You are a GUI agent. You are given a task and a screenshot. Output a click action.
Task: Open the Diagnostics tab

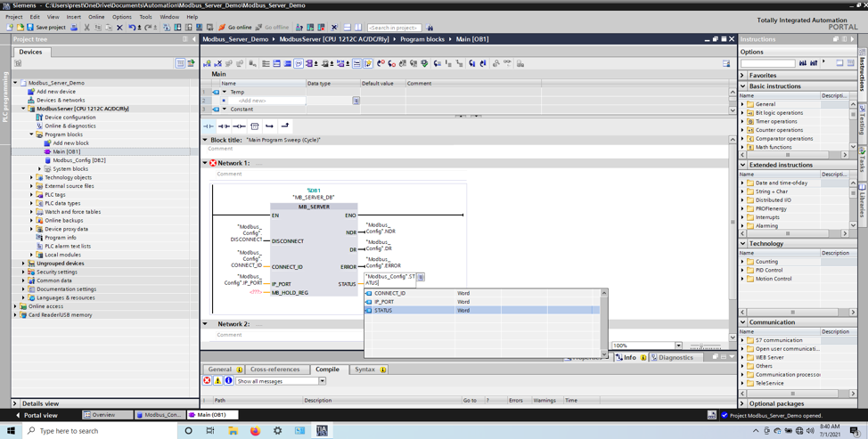[x=671, y=358]
